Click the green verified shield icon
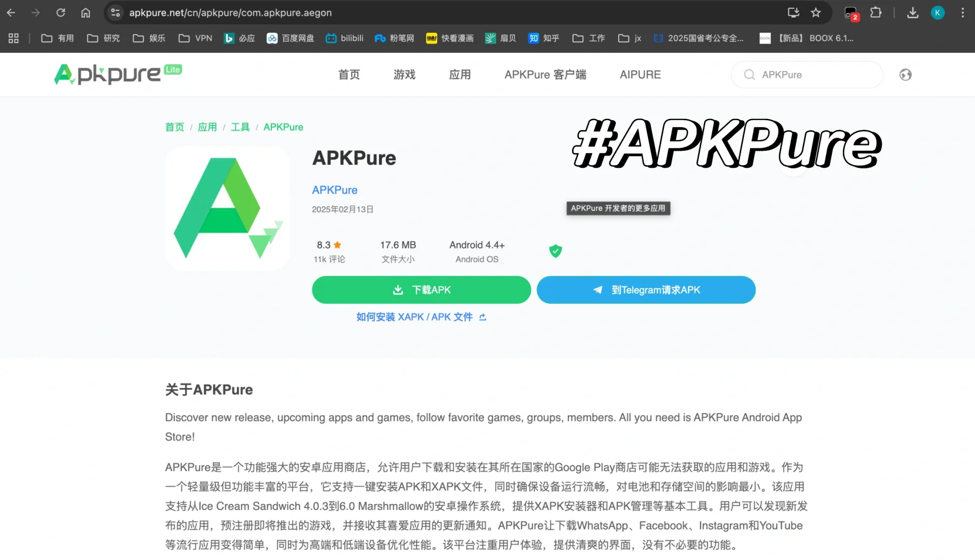The image size is (975, 560). (555, 251)
